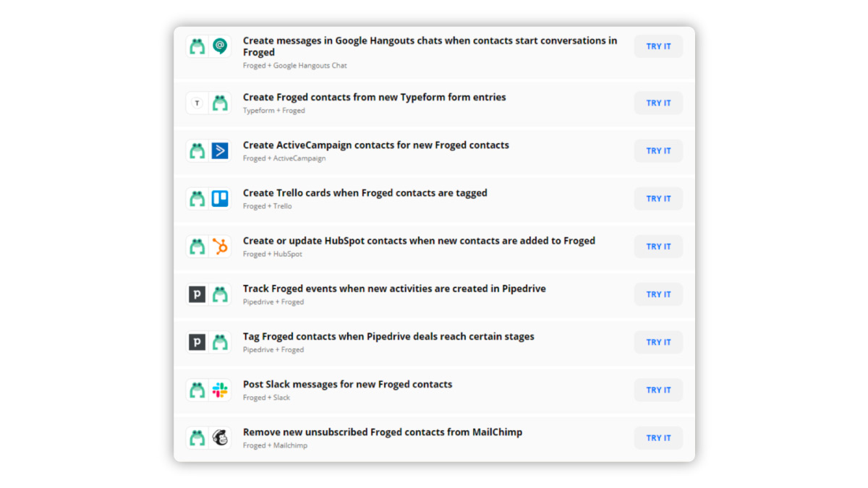This screenshot has height=488, width=868.
Task: Click the Froged icon in the Slack row
Action: pos(197,390)
